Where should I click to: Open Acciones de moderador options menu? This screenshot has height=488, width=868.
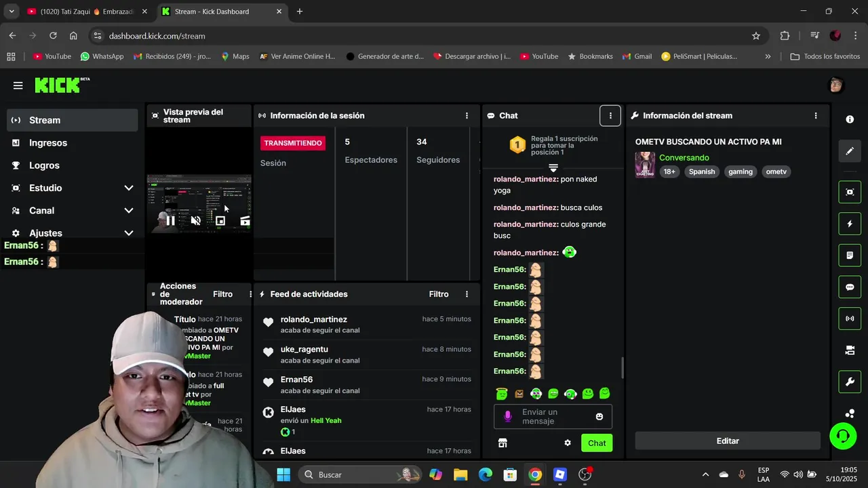[250, 294]
